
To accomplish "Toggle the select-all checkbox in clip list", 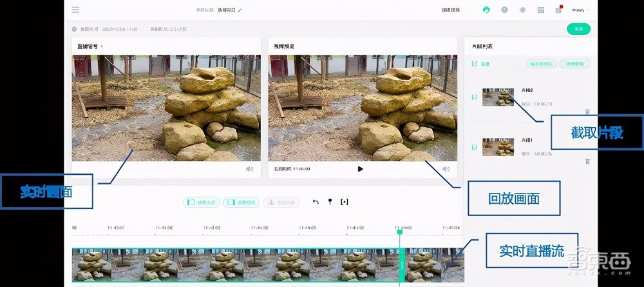I will pyautogui.click(x=475, y=64).
